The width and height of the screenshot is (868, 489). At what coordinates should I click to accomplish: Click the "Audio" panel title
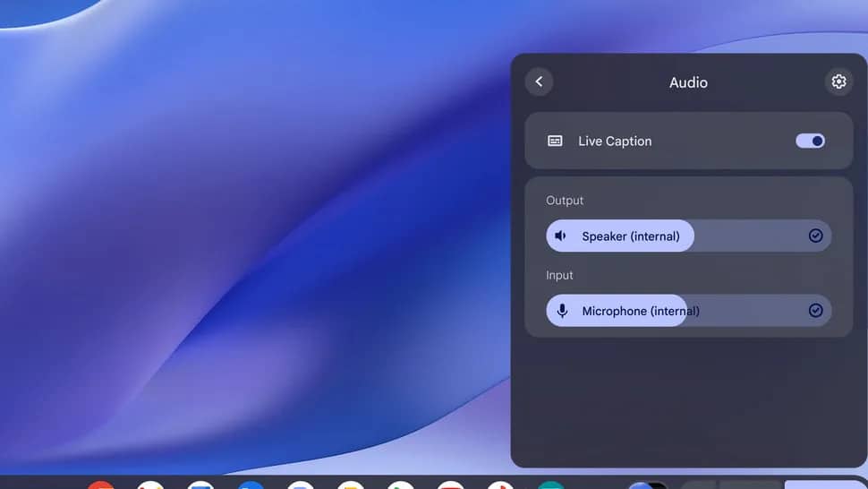click(x=688, y=82)
